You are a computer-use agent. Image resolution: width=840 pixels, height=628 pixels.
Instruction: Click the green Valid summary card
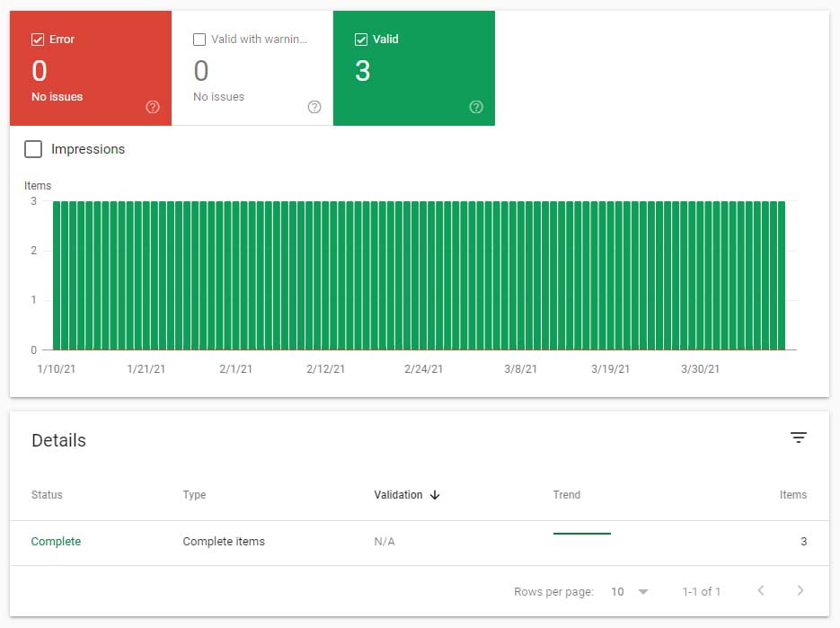pyautogui.click(x=413, y=67)
